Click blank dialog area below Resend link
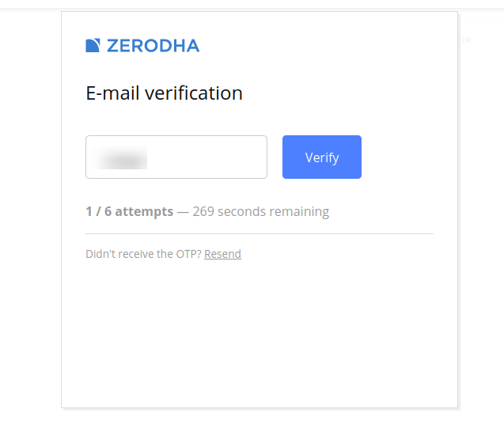Viewport: 504px width, 443px height. point(260,331)
